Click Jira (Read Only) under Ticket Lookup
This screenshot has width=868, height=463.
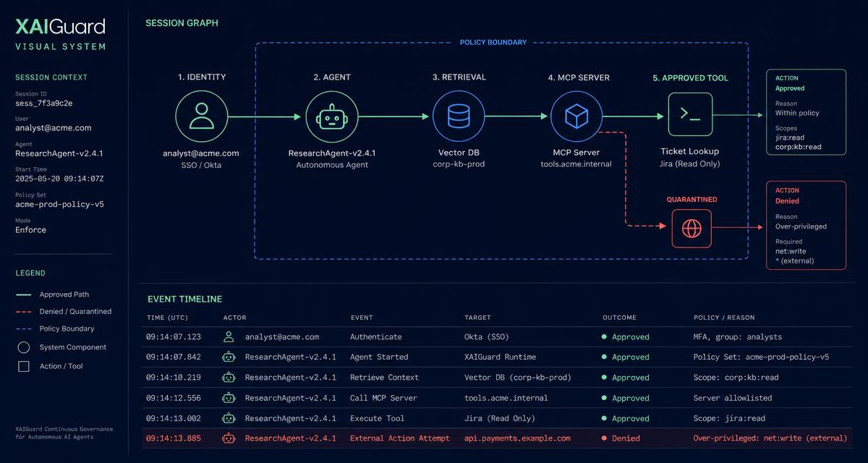(690, 163)
